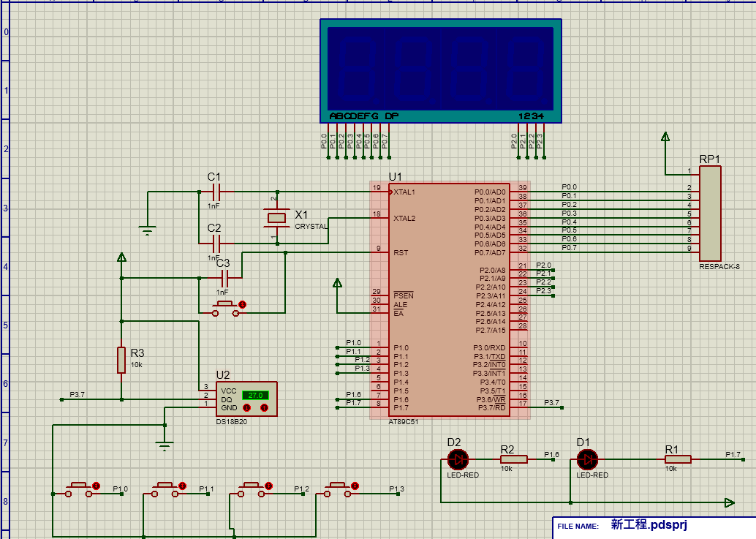Click the DS18B20 27.0 temperature readout

click(255, 395)
